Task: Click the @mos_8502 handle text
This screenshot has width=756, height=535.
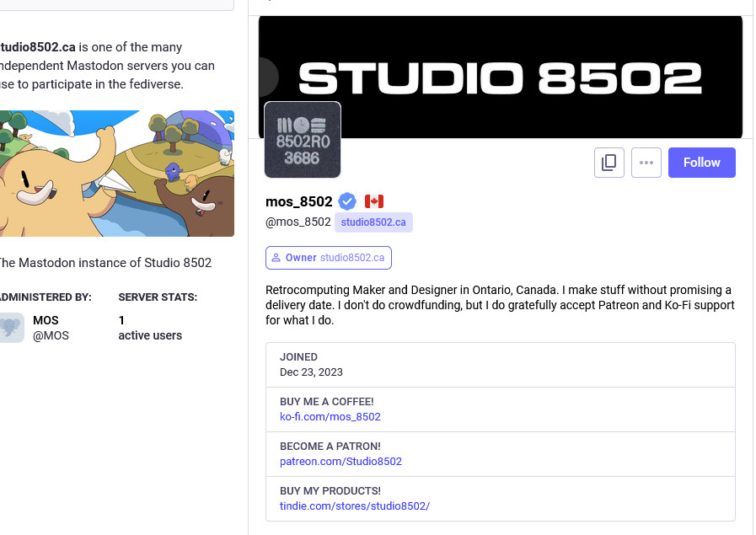Action: [x=298, y=222]
